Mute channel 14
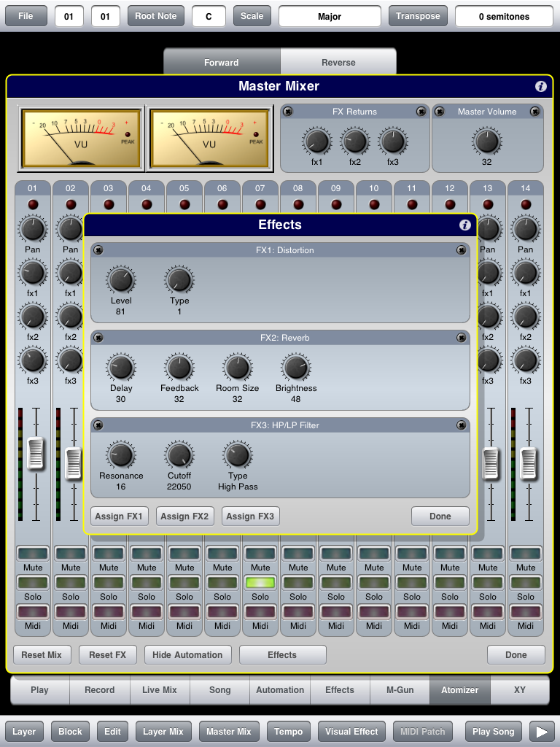 pyautogui.click(x=526, y=554)
